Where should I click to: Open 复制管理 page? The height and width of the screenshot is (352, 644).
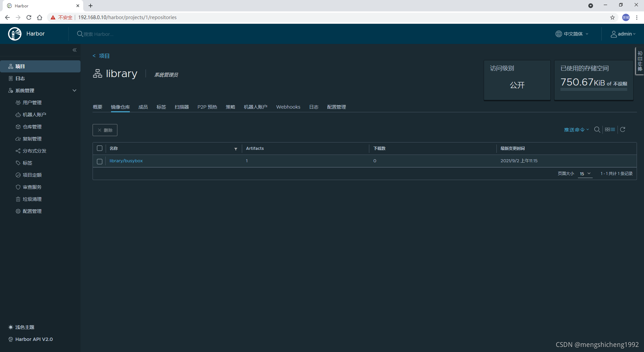[32, 139]
